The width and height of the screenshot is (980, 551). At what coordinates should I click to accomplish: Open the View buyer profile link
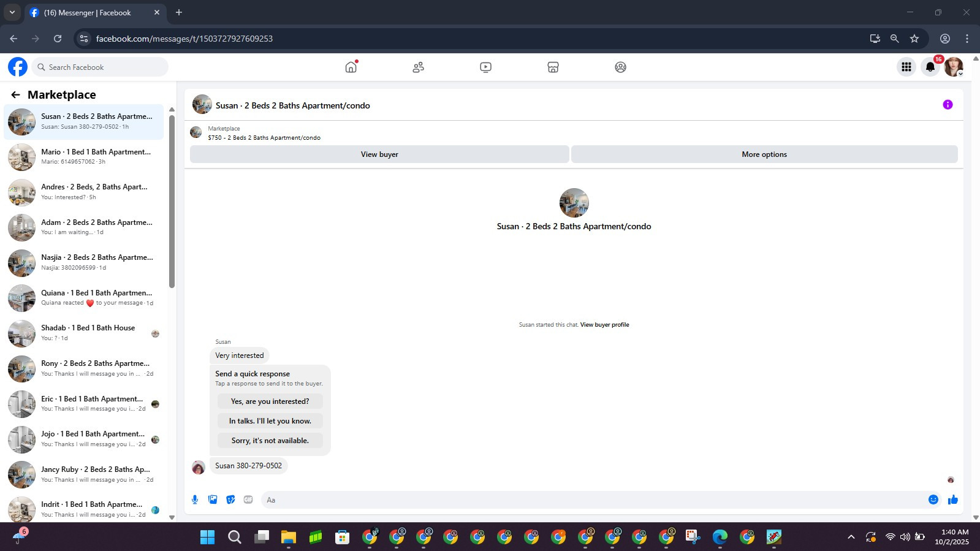point(604,325)
